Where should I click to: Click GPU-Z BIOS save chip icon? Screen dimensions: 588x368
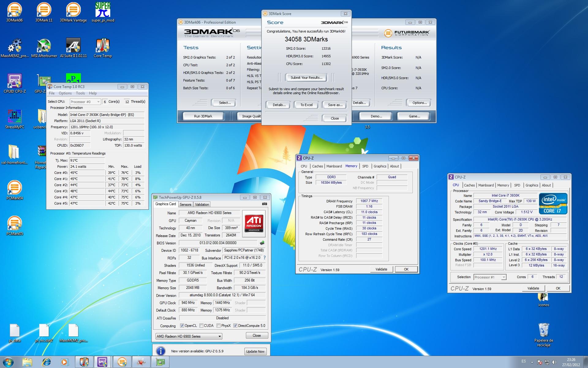click(262, 243)
